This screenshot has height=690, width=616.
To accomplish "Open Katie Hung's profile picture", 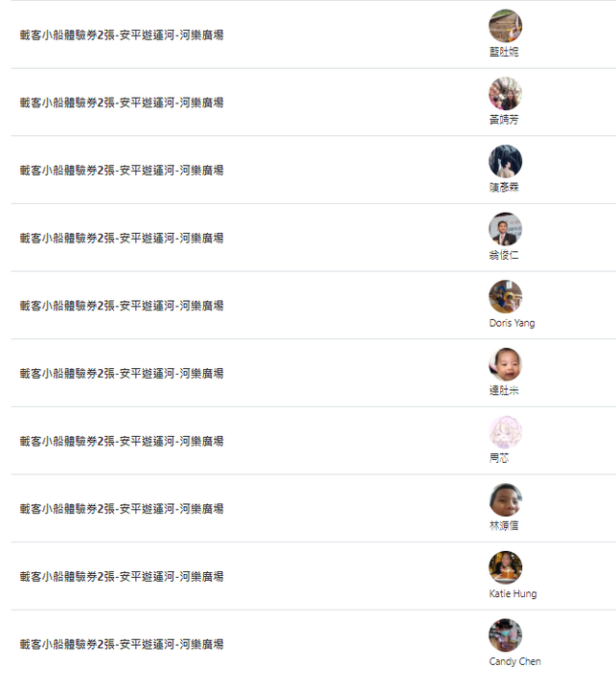I will (x=505, y=567).
